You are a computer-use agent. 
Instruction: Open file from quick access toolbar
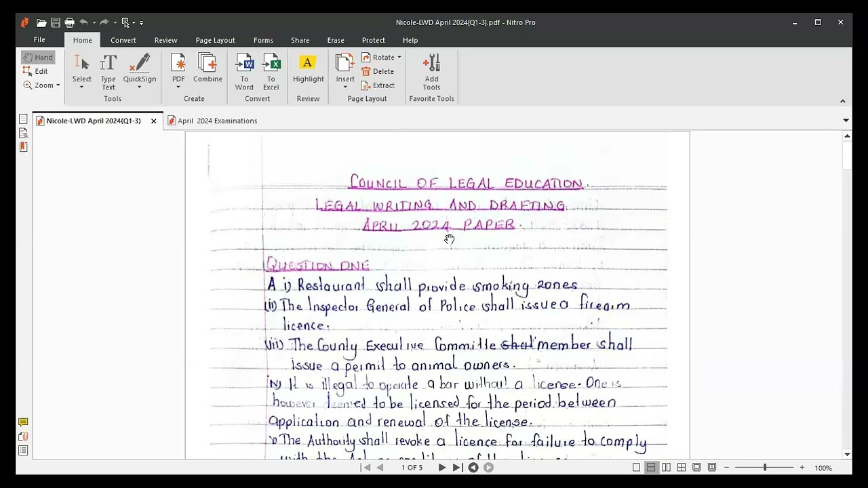coord(41,22)
